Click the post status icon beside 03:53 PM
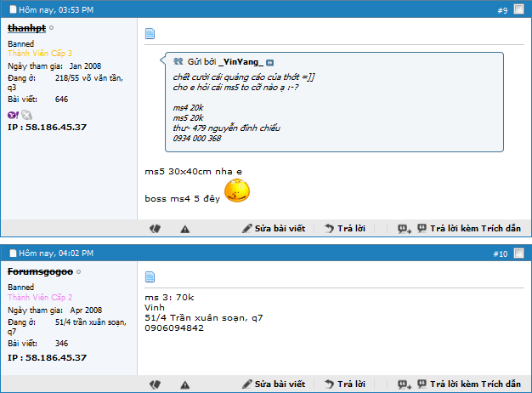 13,9
